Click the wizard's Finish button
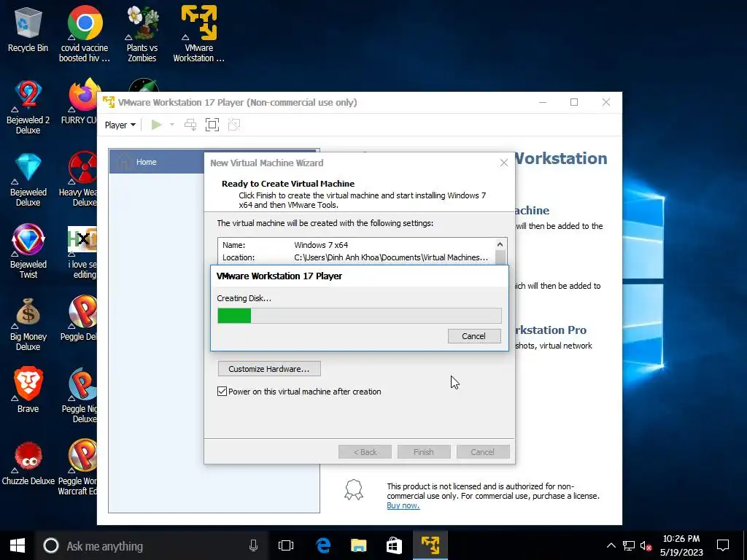 click(424, 452)
